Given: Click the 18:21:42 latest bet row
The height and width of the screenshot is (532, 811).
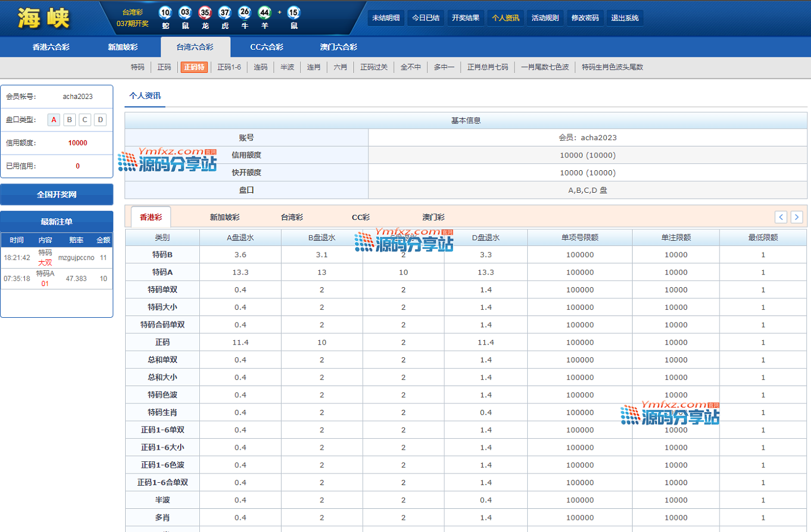Looking at the screenshot, I should 57,258.
